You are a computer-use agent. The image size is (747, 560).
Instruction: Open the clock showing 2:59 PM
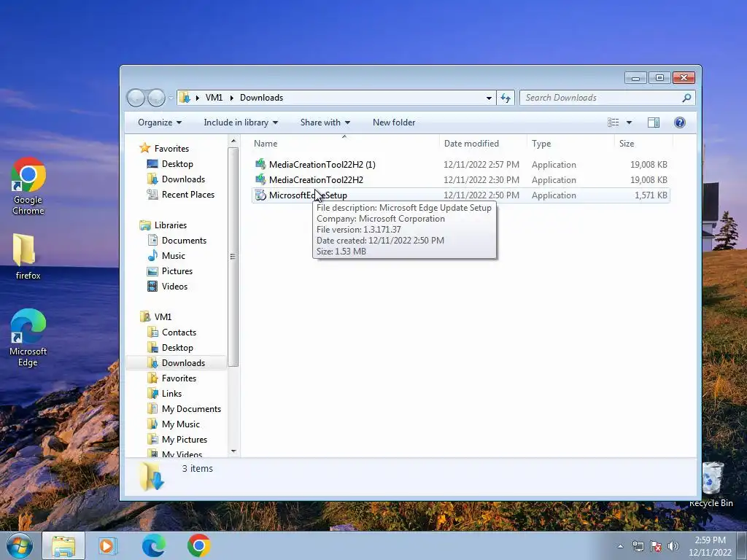click(710, 546)
